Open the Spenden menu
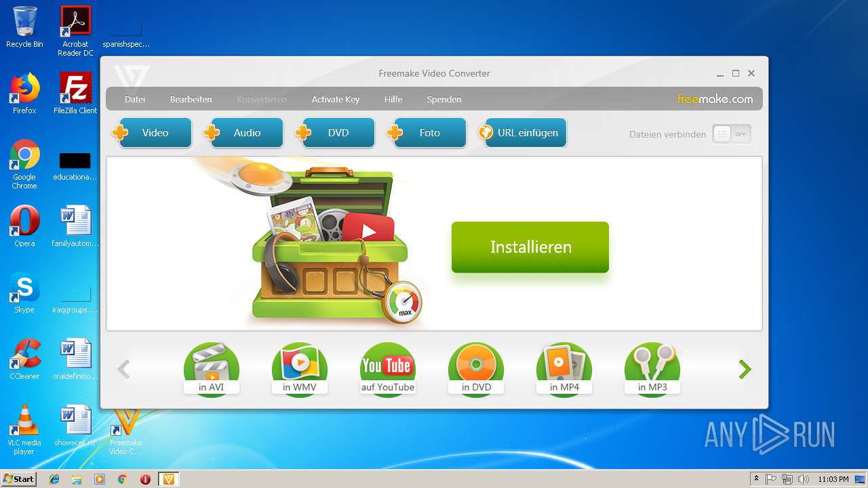868x488 pixels. [x=444, y=99]
